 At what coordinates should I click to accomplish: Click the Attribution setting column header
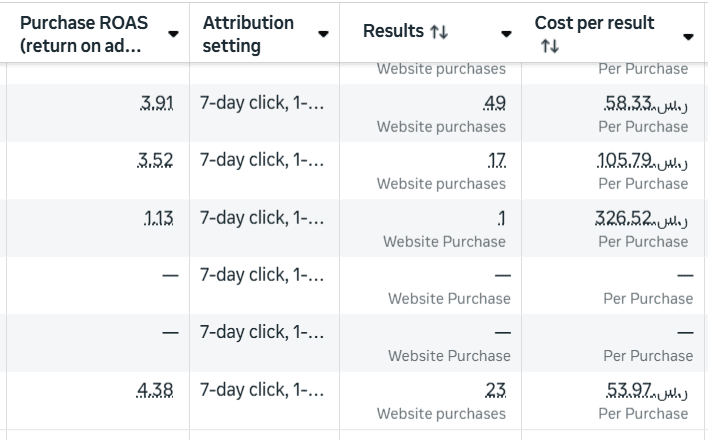(x=249, y=34)
